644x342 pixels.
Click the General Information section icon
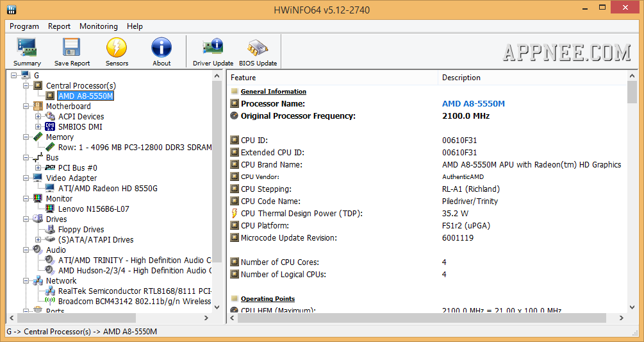click(x=235, y=91)
